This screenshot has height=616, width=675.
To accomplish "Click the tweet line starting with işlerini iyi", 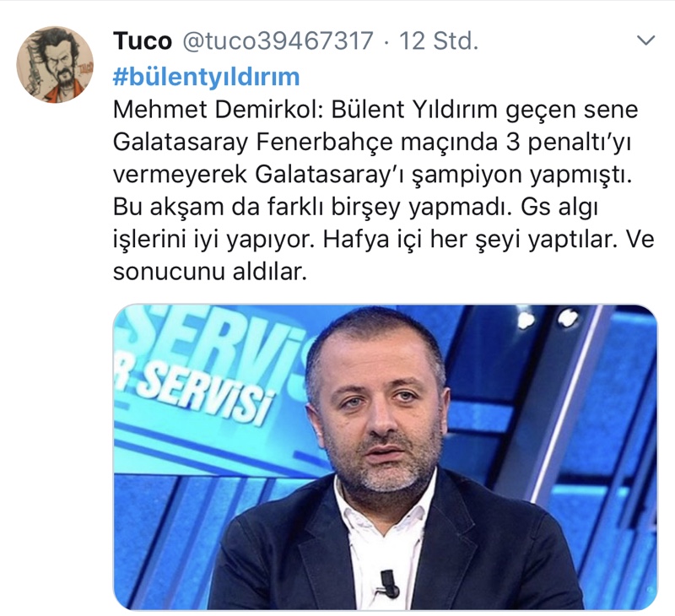I will point(384,240).
